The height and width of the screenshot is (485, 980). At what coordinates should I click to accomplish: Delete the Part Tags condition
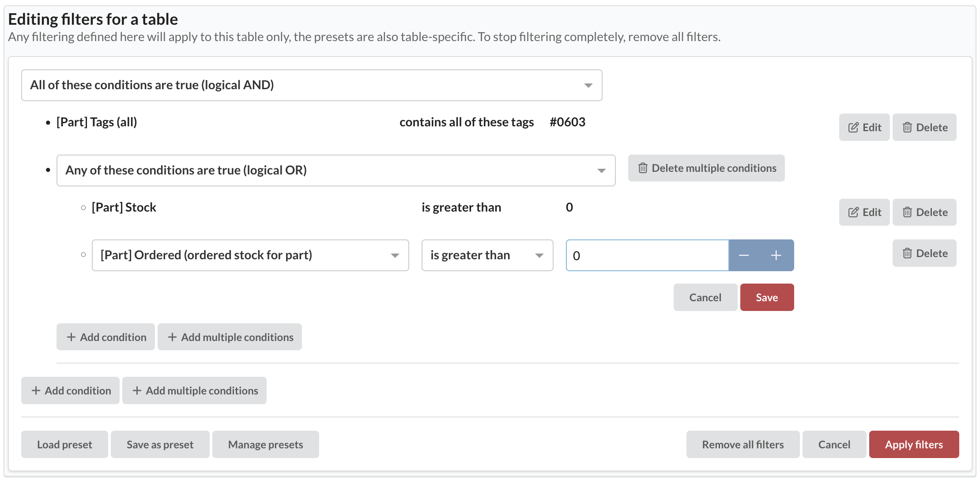point(924,127)
